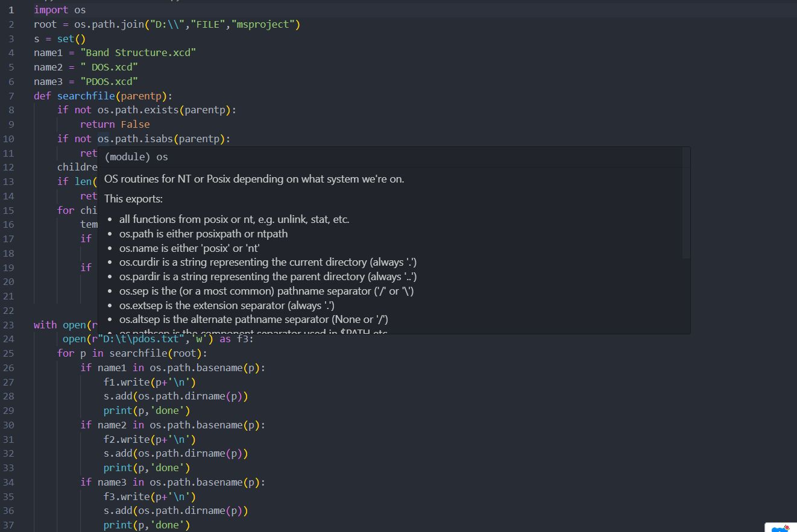The width and height of the screenshot is (797, 532).
Task: Click the 'os.curdir' bullet in the tooltip
Action: pyautogui.click(x=268, y=262)
